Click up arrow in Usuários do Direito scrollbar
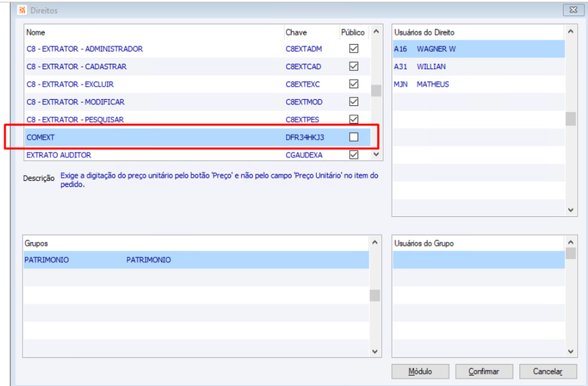This screenshot has height=386, width=588. (x=571, y=32)
